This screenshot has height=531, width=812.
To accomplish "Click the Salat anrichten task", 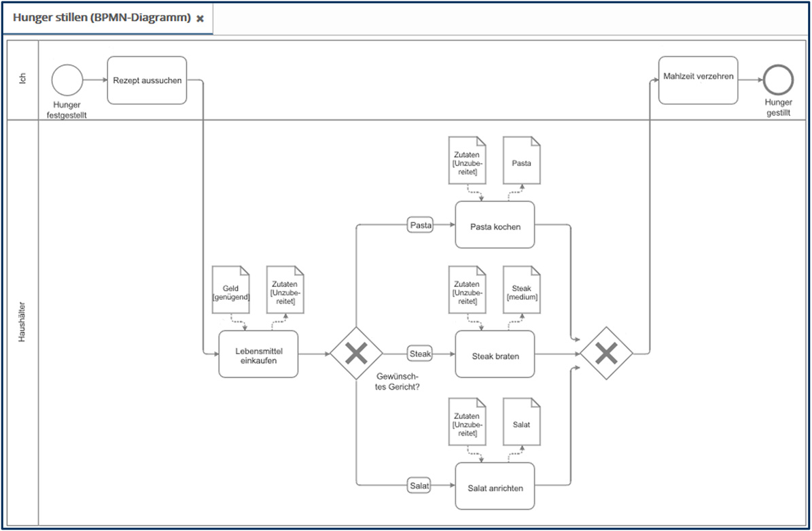I will pyautogui.click(x=495, y=486).
